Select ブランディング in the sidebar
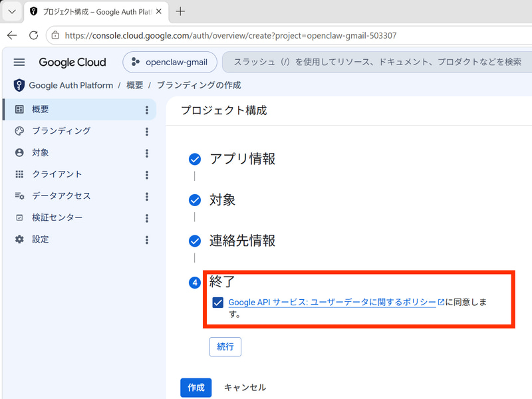 point(79,131)
